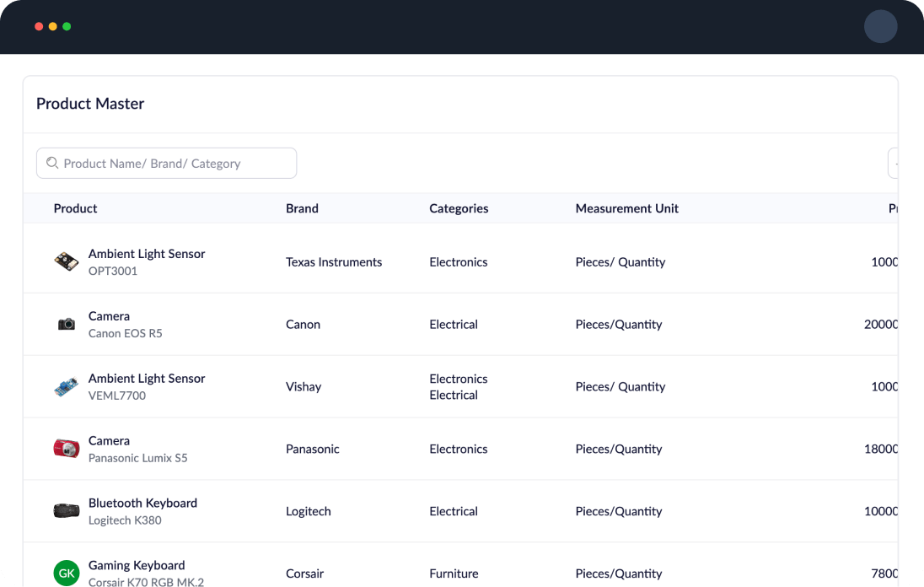The width and height of the screenshot is (924, 587).
Task: Click the magnifier icon in the search bar
Action: point(52,163)
